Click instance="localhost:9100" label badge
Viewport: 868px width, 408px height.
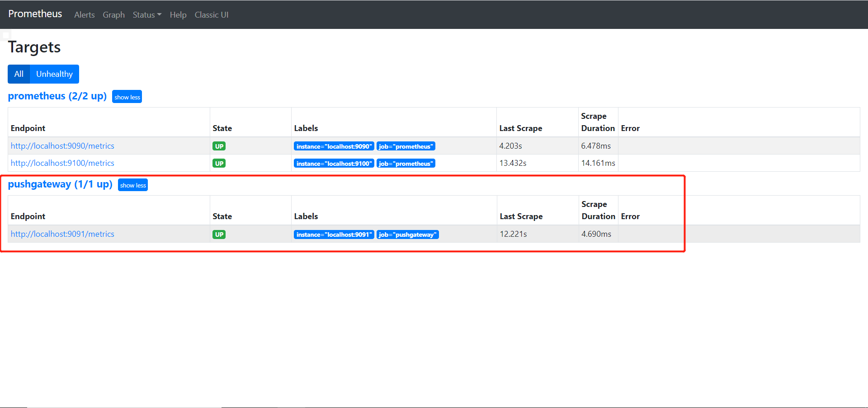(334, 164)
